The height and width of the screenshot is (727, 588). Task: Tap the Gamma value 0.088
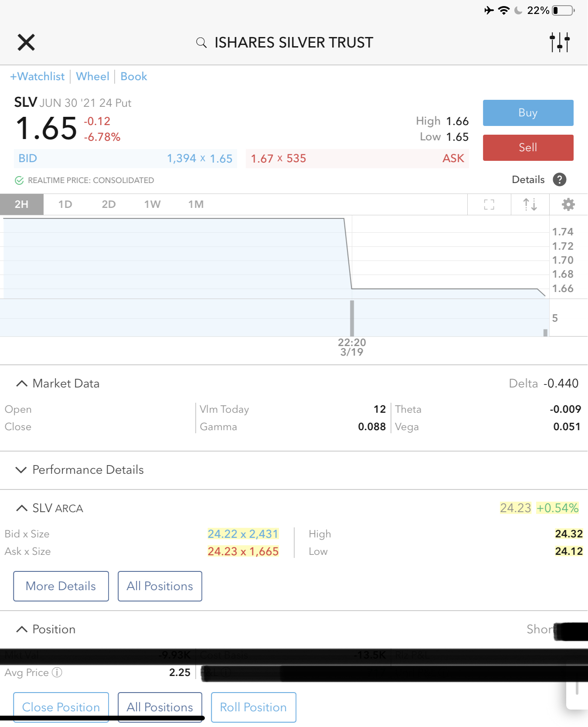tap(372, 427)
